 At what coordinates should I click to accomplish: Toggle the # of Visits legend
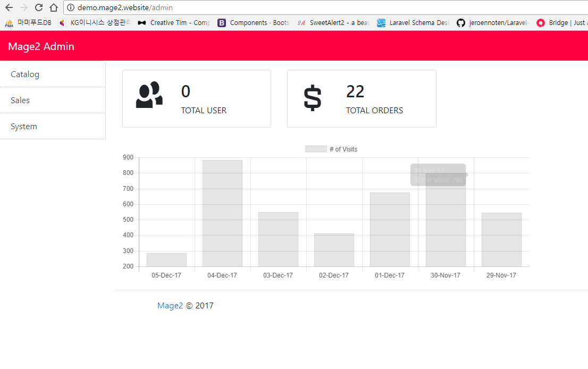click(x=331, y=149)
